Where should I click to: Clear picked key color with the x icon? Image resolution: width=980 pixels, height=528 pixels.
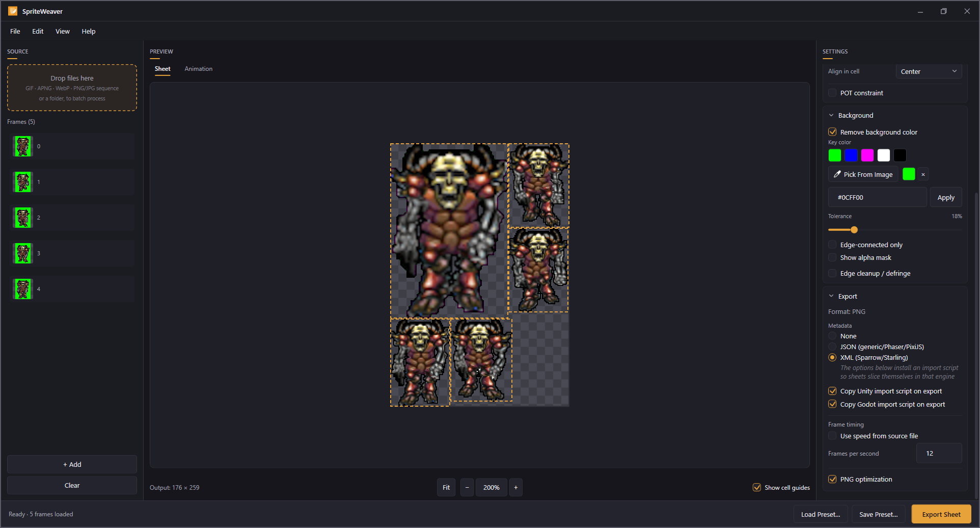tap(923, 174)
